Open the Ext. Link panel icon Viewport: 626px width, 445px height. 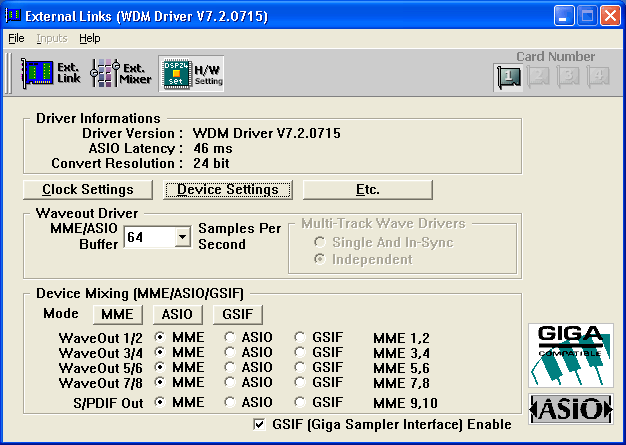pyautogui.click(x=51, y=73)
